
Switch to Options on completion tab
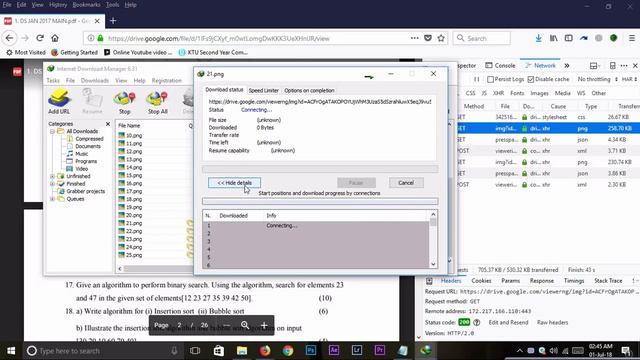[x=309, y=90]
